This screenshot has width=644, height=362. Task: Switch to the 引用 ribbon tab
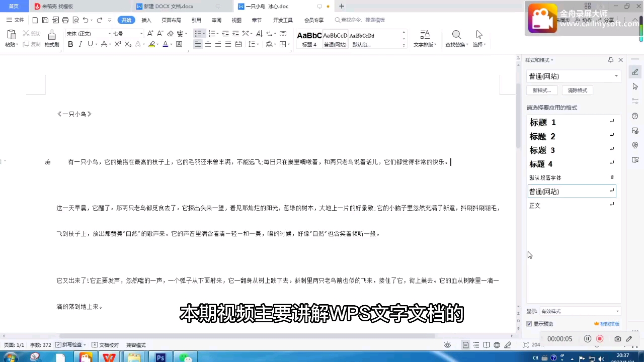coord(196,20)
